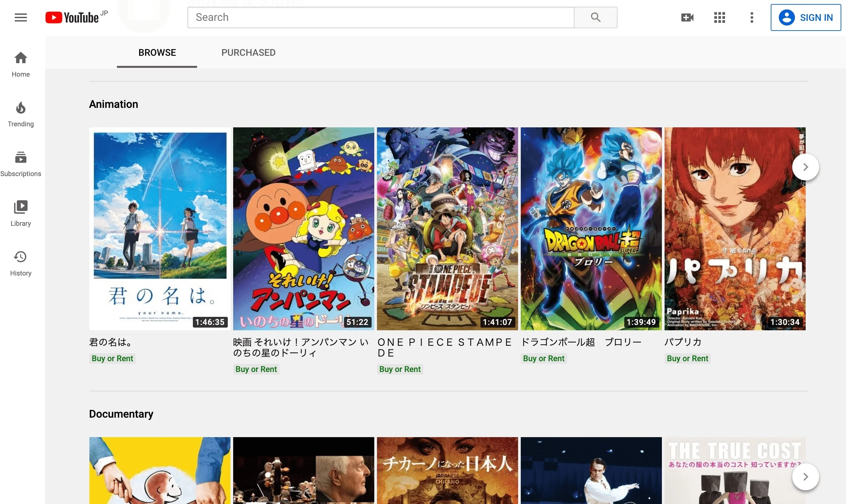
Task: Stay on the BROWSE tab
Action: tap(157, 52)
